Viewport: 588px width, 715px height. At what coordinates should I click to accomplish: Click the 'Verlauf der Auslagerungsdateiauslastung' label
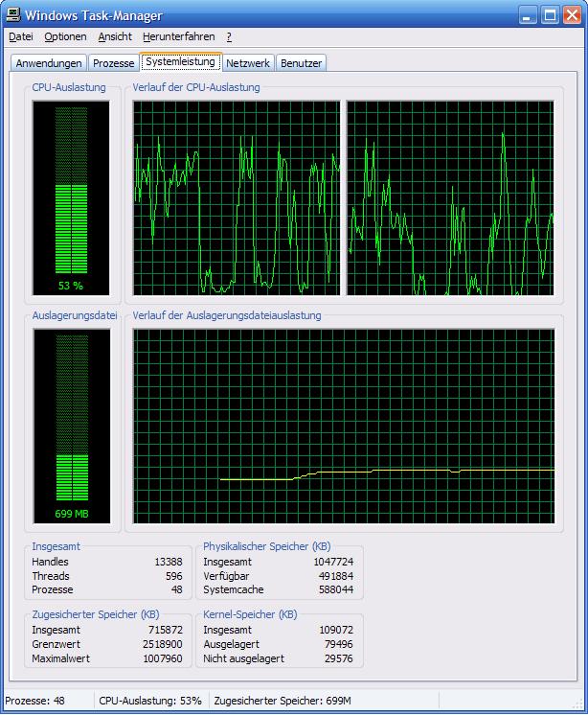[x=227, y=315]
